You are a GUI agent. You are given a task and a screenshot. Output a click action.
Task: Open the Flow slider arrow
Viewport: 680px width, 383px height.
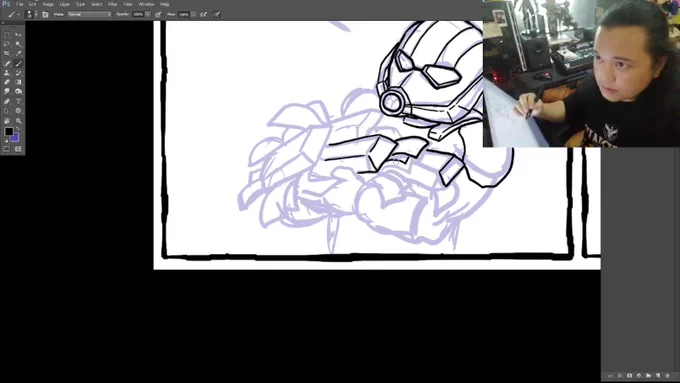(x=193, y=14)
